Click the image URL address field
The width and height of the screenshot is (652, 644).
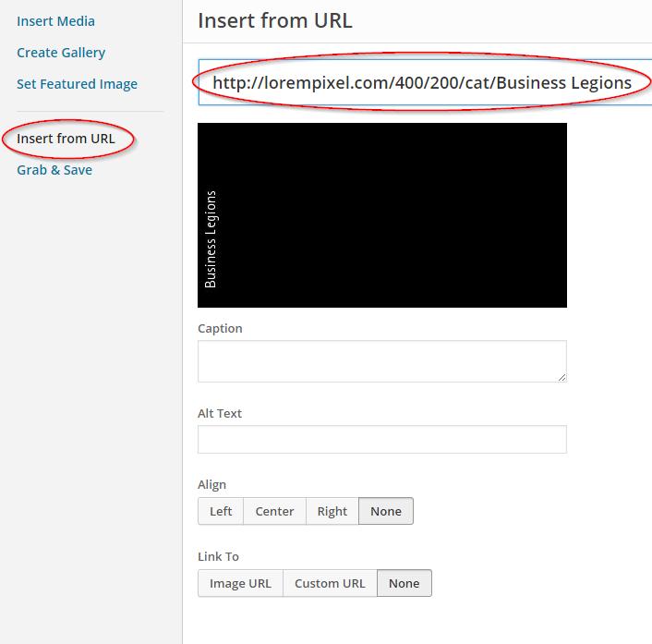(422, 83)
